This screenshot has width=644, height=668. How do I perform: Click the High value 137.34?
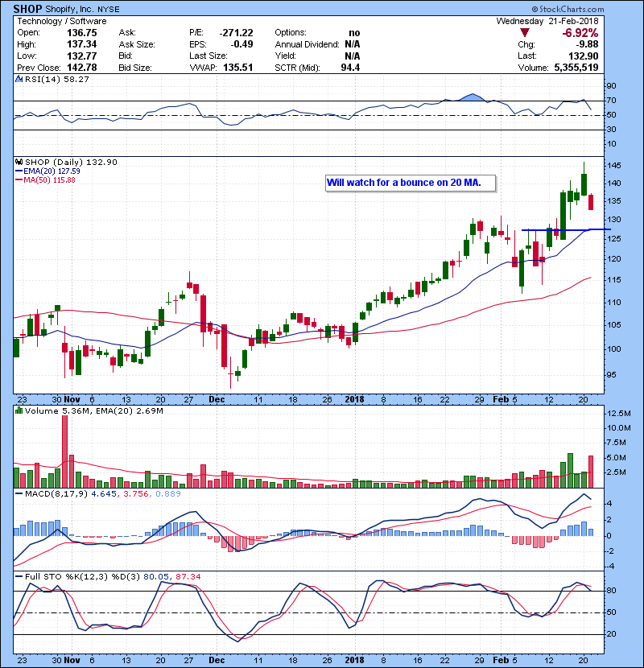[x=82, y=44]
